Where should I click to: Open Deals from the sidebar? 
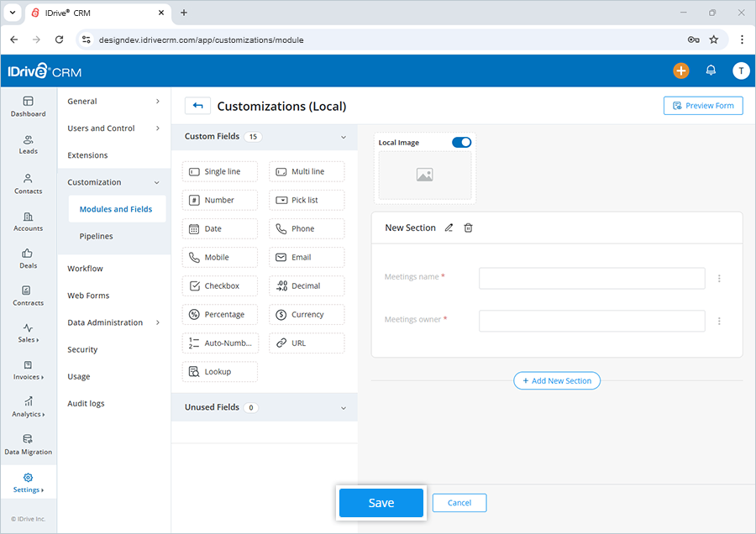pos(28,260)
